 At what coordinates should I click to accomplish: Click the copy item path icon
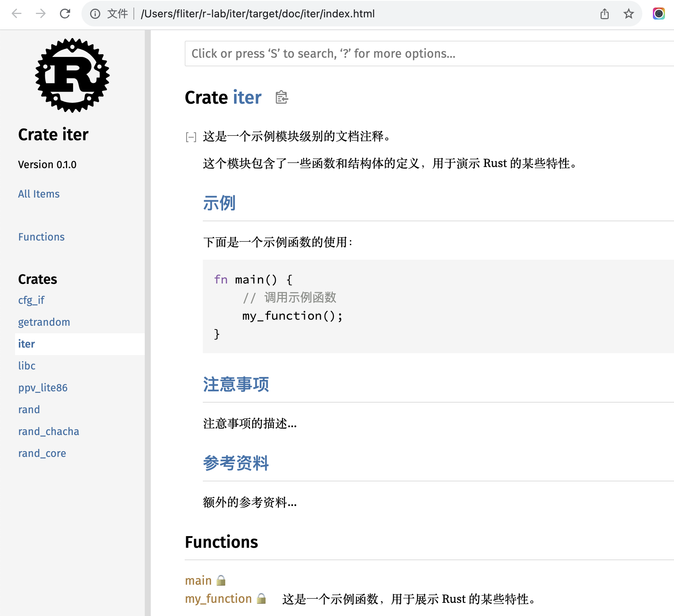tap(281, 98)
